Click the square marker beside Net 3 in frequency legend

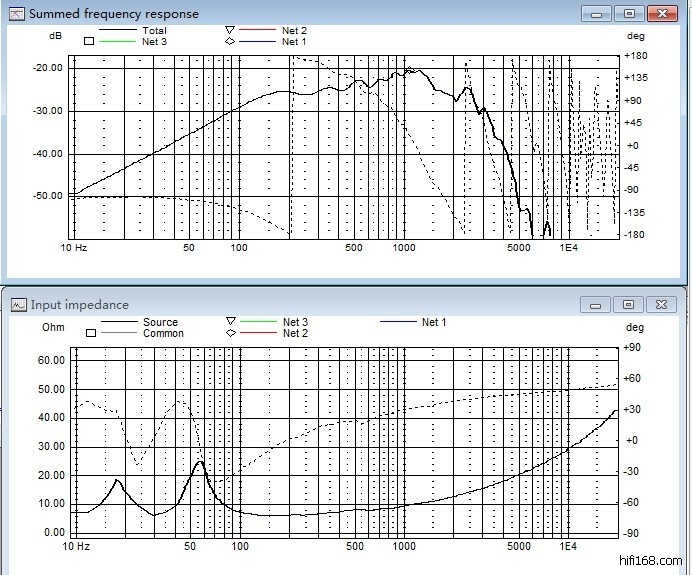(89, 42)
